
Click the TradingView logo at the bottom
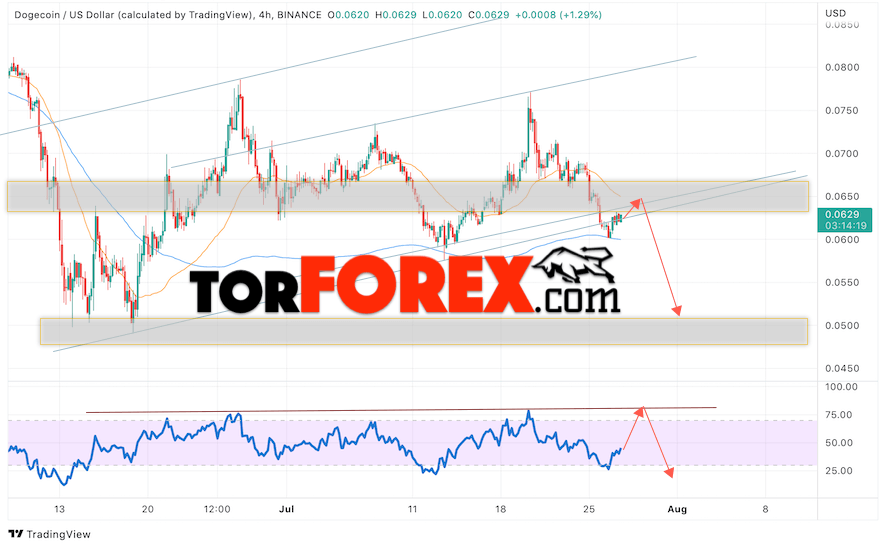pyautogui.click(x=50, y=534)
